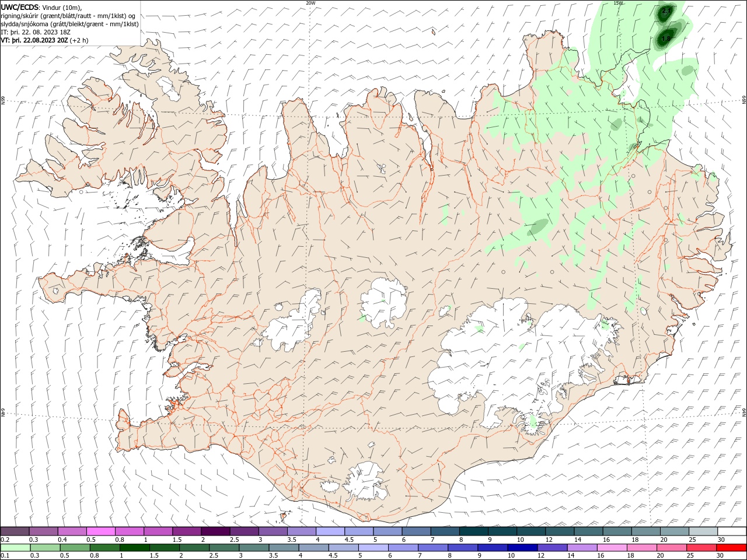Click the 66N latitude label on the left edge
This screenshot has height=560, width=747.
point(3,100)
